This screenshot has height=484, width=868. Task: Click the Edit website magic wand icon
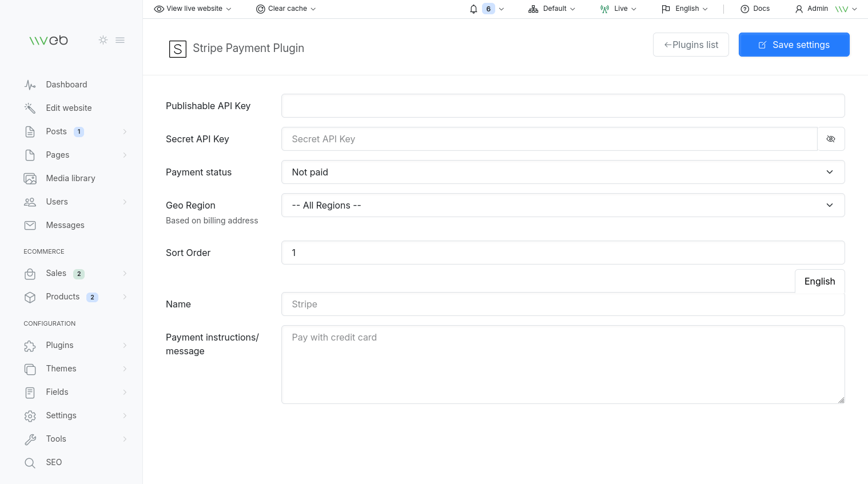pyautogui.click(x=30, y=108)
